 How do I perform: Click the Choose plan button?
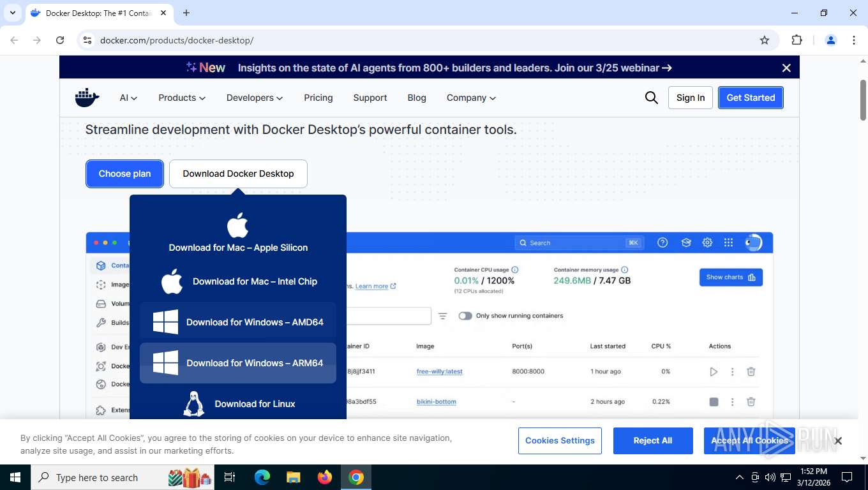[x=124, y=174]
